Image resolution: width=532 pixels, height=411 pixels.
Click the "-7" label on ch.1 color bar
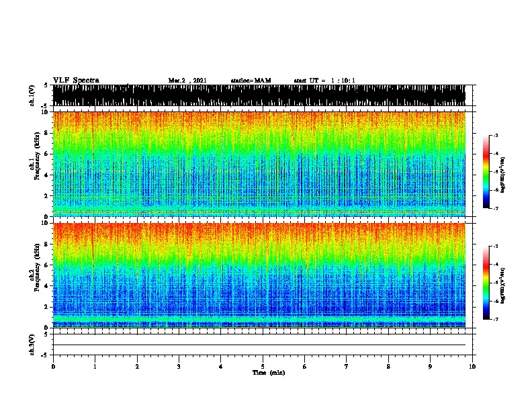(495, 208)
